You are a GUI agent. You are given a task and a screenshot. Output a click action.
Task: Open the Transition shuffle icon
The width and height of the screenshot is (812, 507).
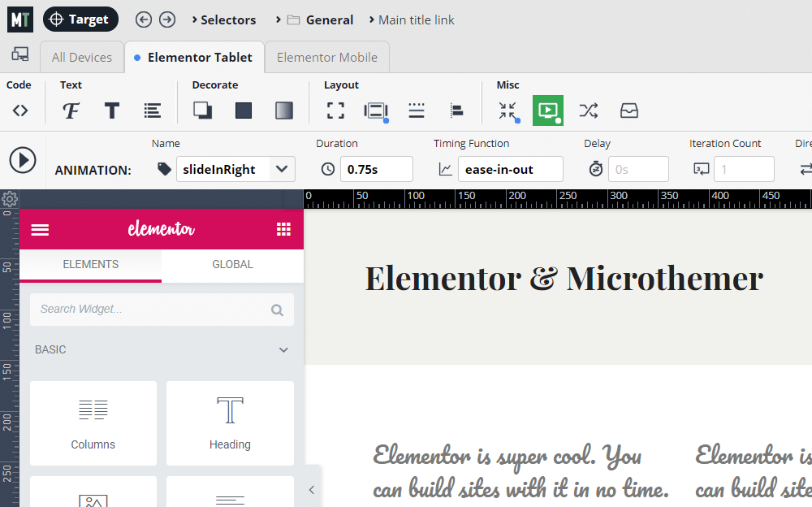tap(588, 110)
